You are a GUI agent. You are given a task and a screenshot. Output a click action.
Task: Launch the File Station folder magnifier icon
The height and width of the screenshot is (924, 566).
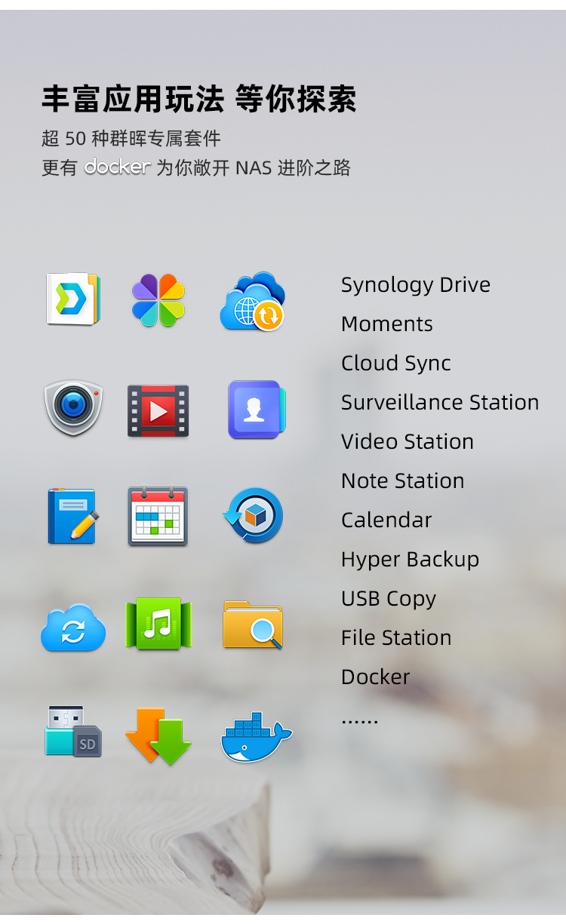253,625
